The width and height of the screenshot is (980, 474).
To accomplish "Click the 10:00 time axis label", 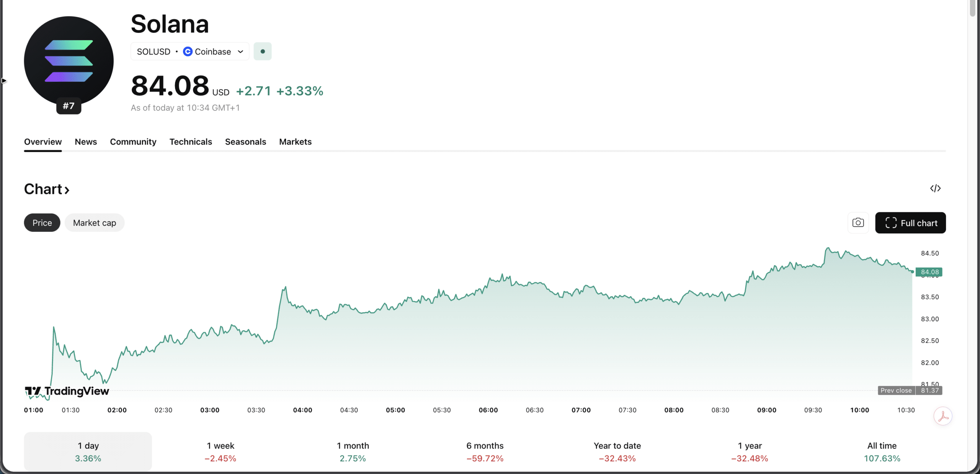I will click(x=860, y=410).
